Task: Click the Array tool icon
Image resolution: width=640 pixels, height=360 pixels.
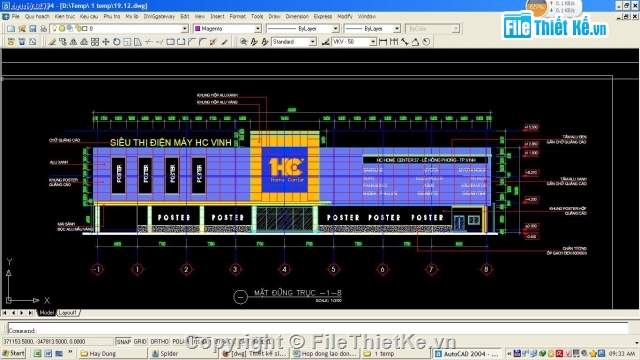Action: (95, 42)
